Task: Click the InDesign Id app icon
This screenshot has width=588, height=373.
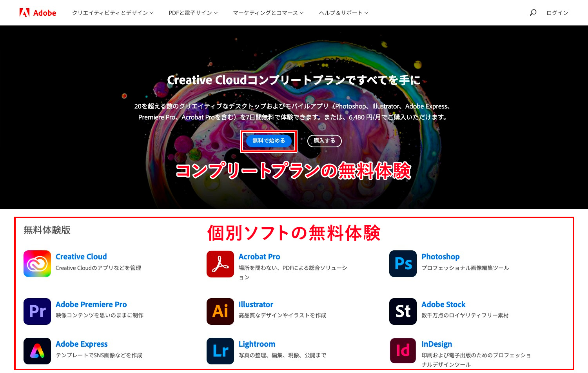Action: pos(403,351)
